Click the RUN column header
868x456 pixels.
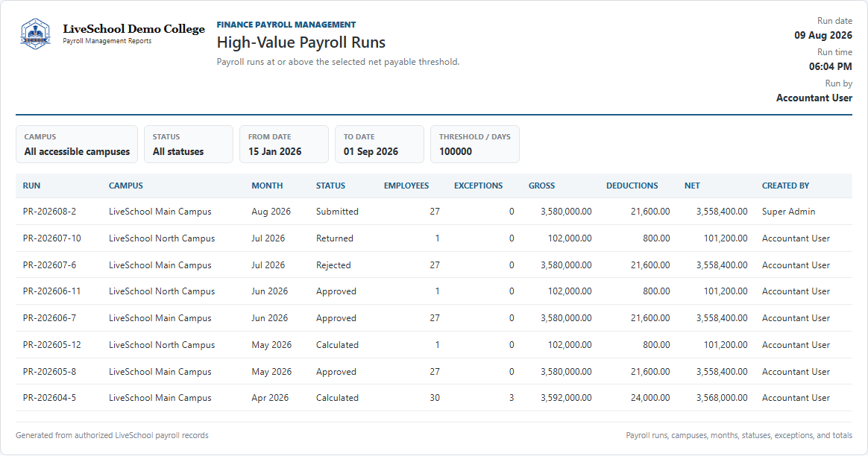pos(31,186)
